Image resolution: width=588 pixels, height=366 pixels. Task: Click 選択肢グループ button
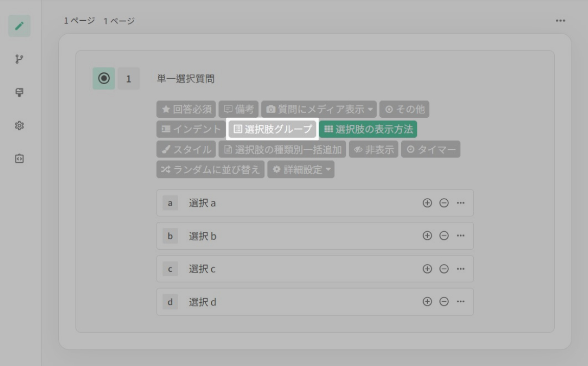[273, 129]
